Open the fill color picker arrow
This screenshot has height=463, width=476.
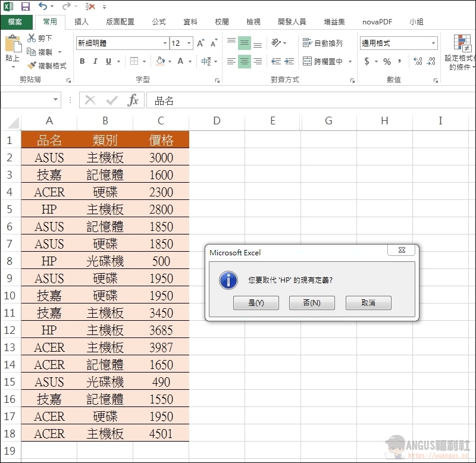tap(170, 61)
